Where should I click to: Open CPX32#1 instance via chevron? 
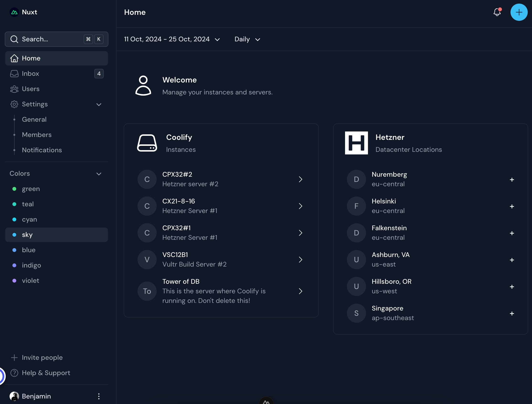click(300, 233)
